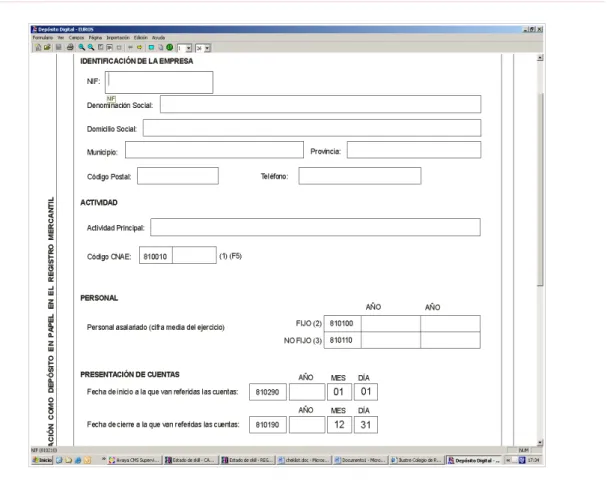Screen dimensions: 607x483
Task: Open the Página menu
Action: pos(95,38)
